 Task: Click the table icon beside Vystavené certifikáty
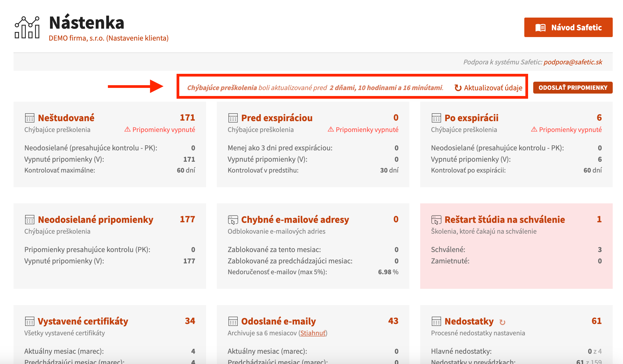[x=29, y=321]
